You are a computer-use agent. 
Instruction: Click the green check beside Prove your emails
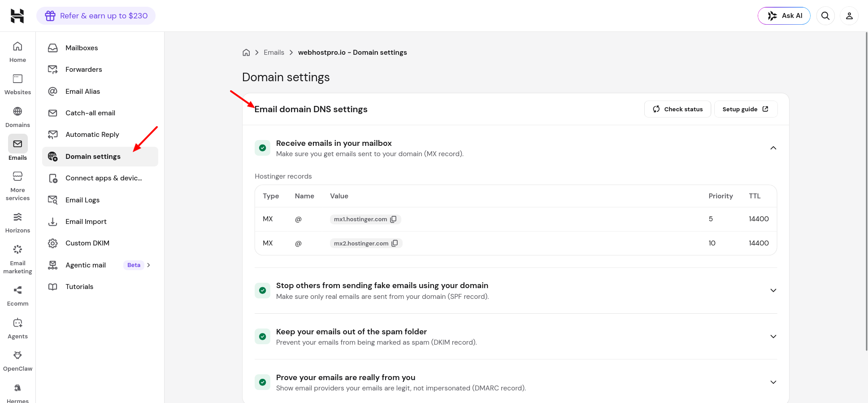[263, 382]
